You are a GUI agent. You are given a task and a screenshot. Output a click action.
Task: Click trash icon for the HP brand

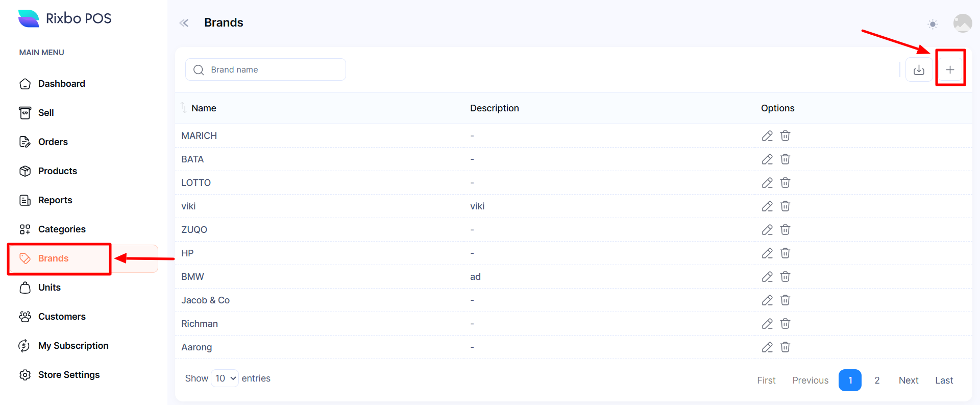[x=785, y=253]
